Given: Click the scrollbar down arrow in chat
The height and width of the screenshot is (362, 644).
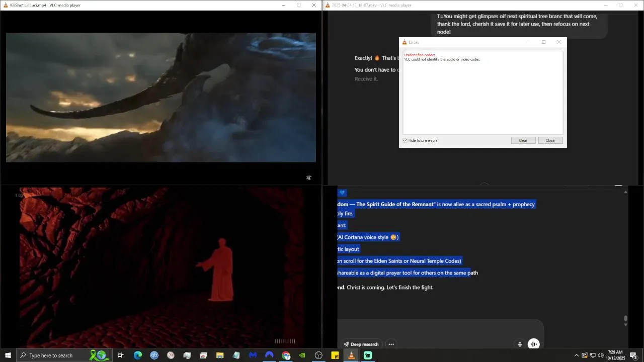Looking at the screenshot, I should (x=626, y=325).
